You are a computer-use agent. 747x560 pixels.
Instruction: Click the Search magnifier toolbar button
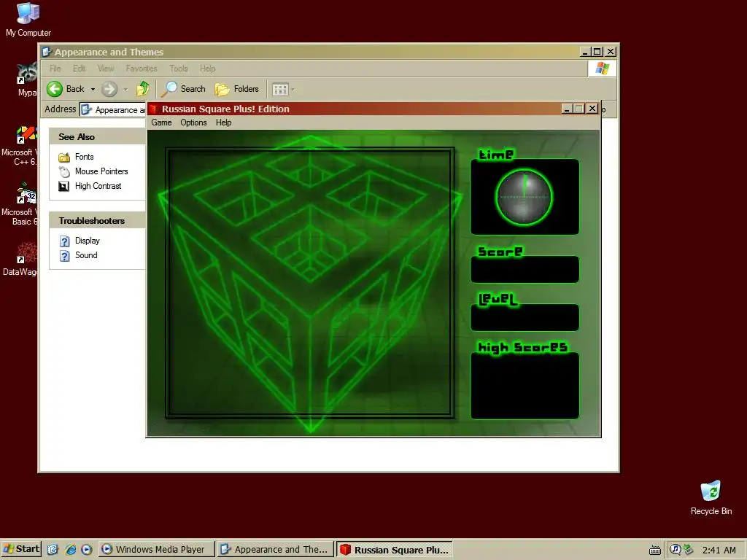coord(183,88)
